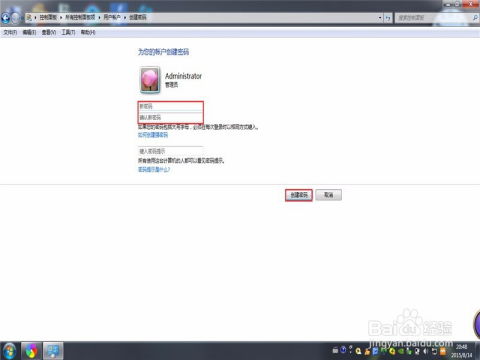The width and height of the screenshot is (480, 360).
Task: Click the 创建密码 button
Action: pyautogui.click(x=299, y=195)
